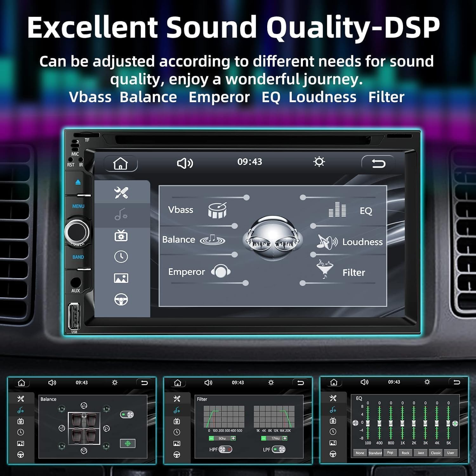The image size is (476, 476).
Task: Open the steering wheel tab in main sidebar
Action: tap(121, 299)
